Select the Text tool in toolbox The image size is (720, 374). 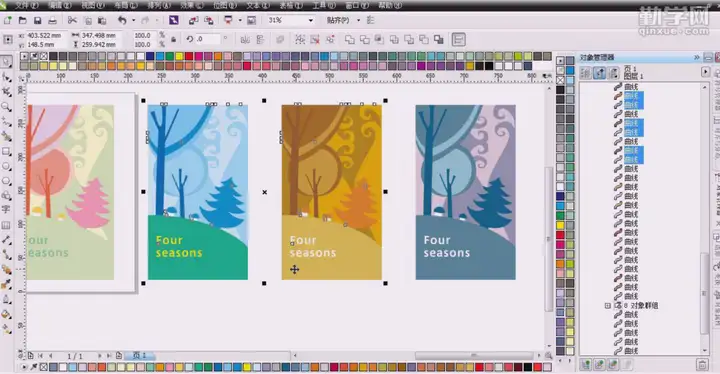[6, 210]
